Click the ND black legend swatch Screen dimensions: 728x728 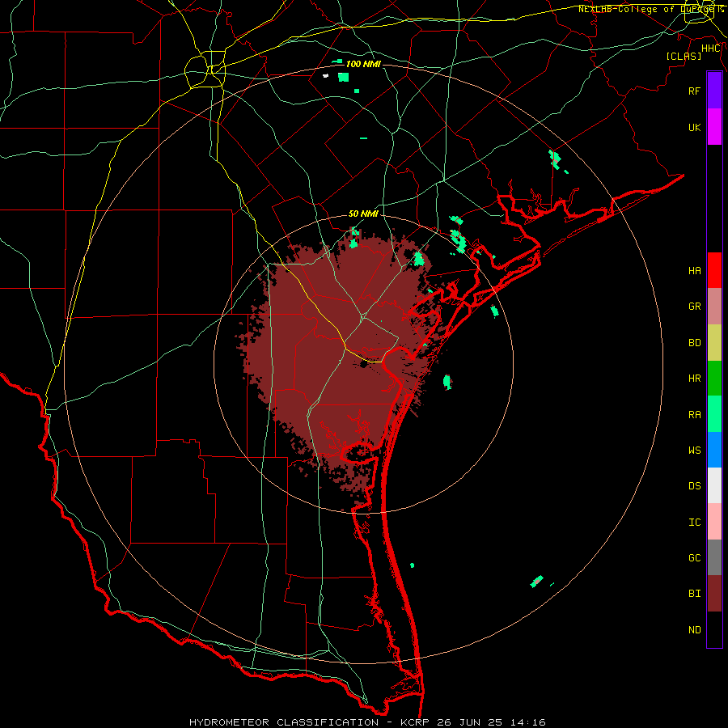(x=714, y=629)
